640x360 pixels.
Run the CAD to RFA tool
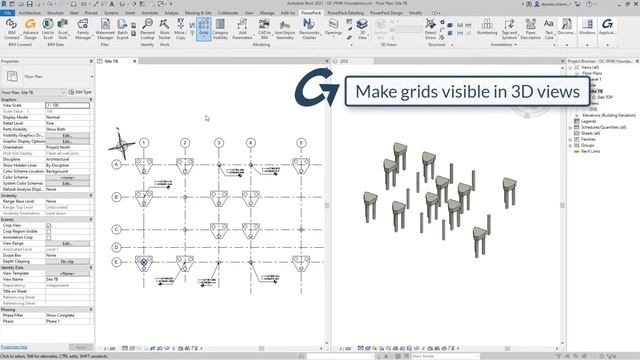(x=264, y=29)
